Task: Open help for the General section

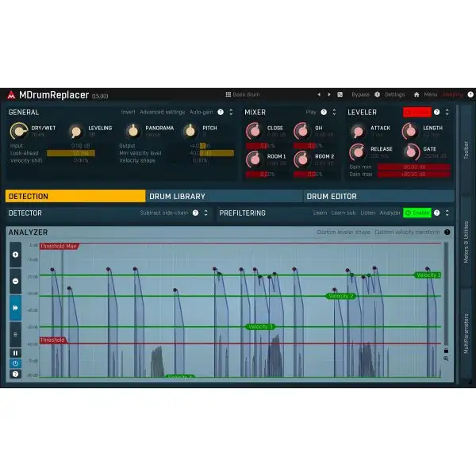Action: [221, 112]
